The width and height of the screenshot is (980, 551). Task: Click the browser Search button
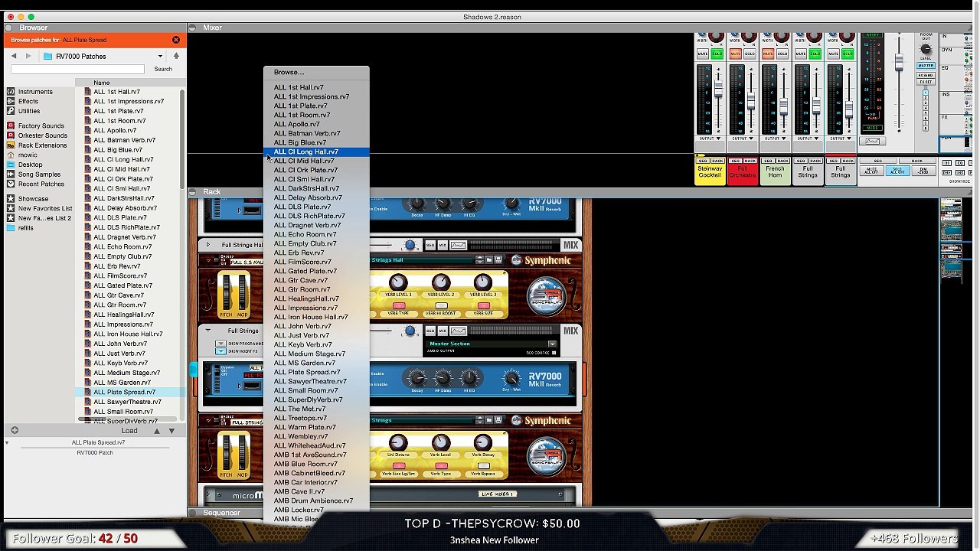tap(163, 70)
